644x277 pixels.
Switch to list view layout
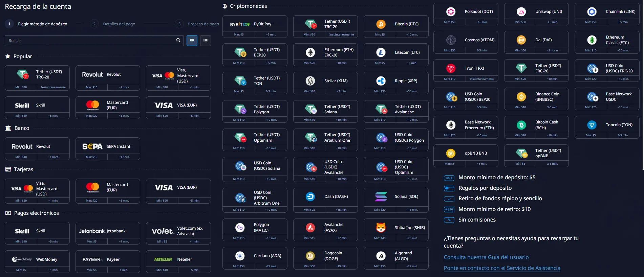click(x=206, y=41)
